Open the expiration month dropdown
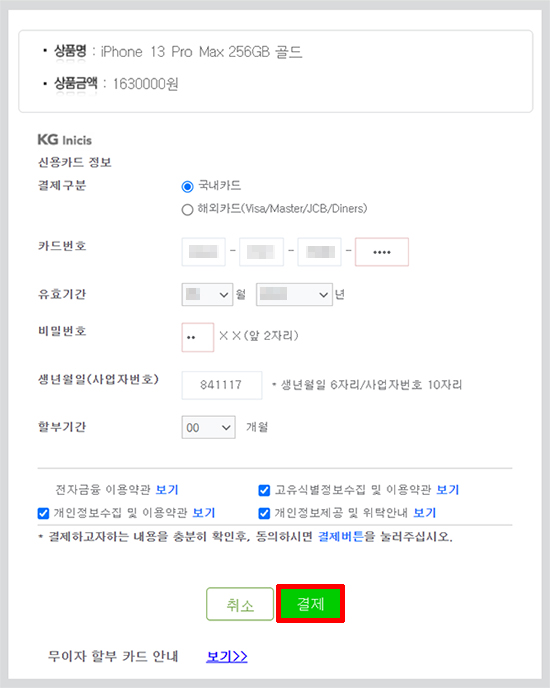This screenshot has width=550, height=688. 207,294
